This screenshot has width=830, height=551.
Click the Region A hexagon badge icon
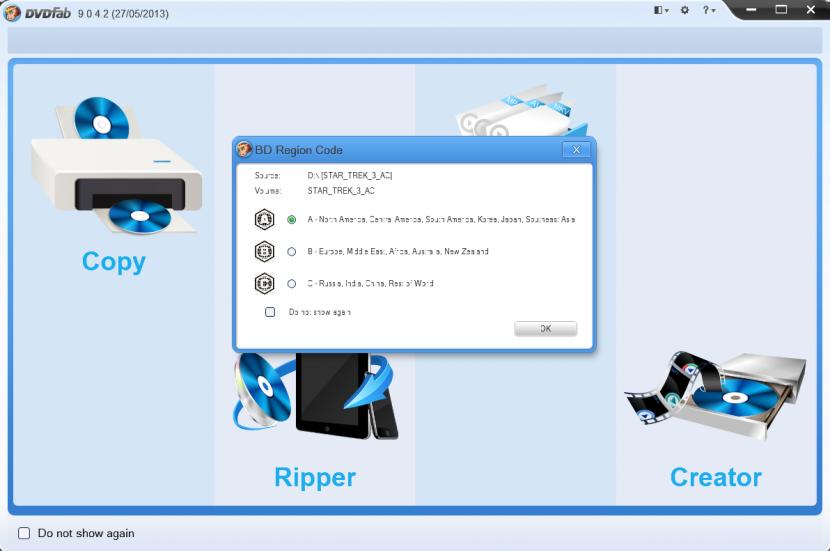[265, 220]
